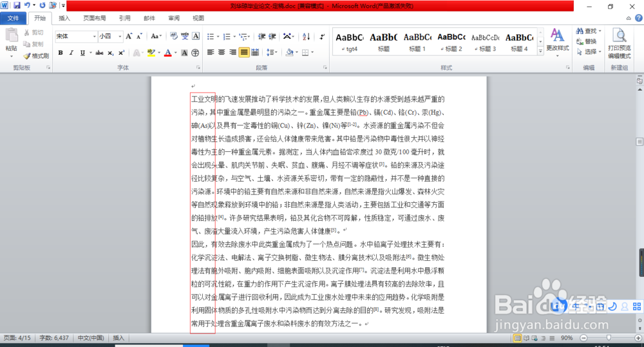Viewport: 644px width, 347px height.
Task: Align text right
Action: click(233, 52)
